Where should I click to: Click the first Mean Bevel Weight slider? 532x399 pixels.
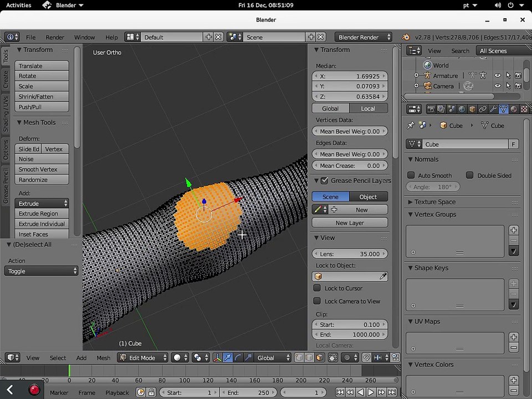tap(350, 131)
